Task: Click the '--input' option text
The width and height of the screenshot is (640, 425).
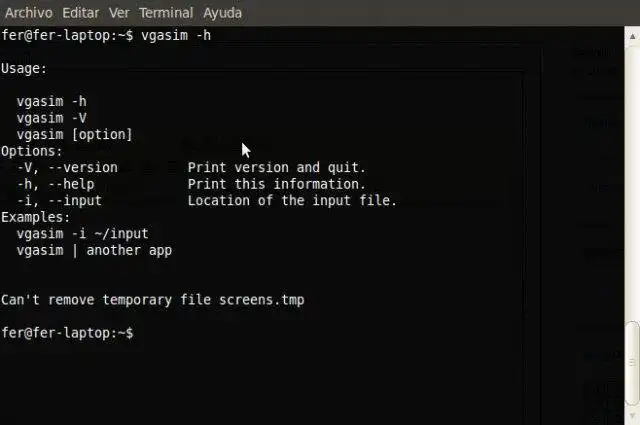Action: click(x=74, y=200)
